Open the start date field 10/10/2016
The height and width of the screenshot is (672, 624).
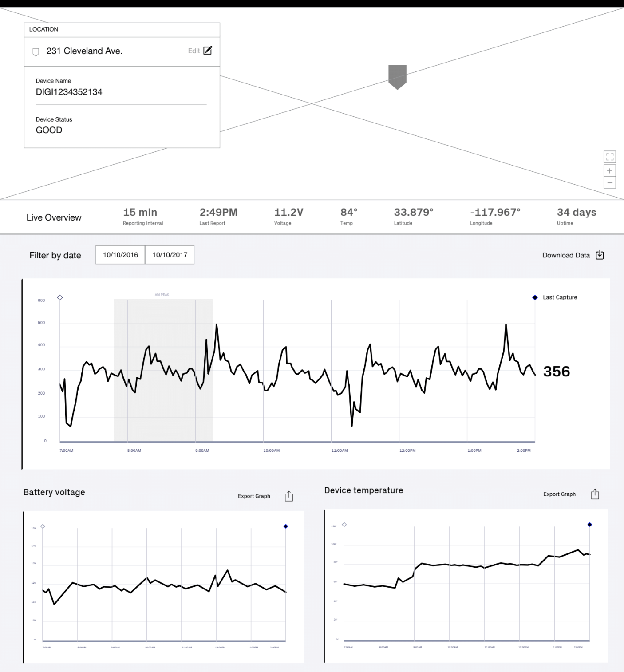click(120, 255)
